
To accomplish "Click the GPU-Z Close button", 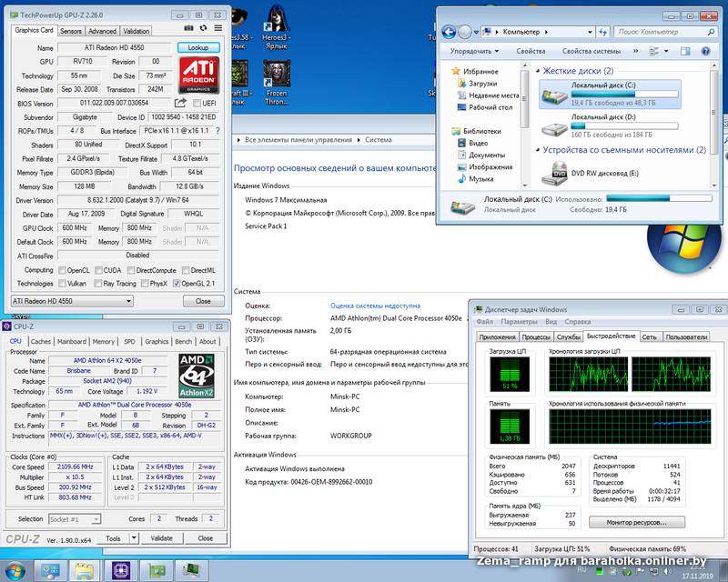I will [203, 301].
